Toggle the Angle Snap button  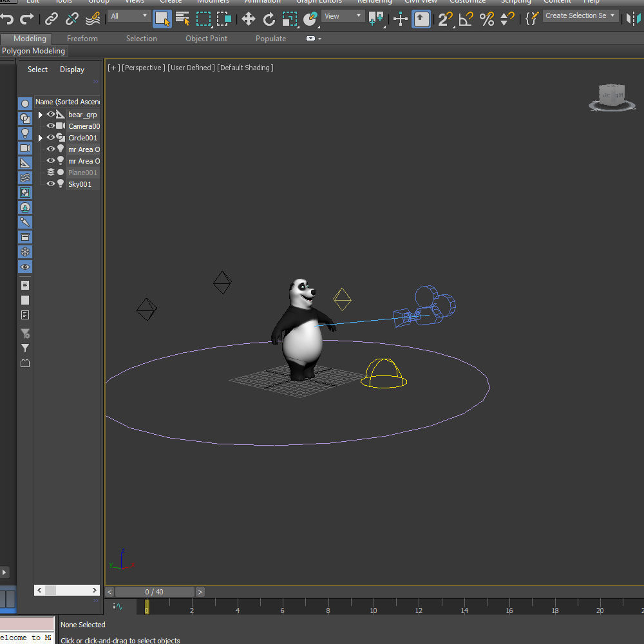coord(466,19)
